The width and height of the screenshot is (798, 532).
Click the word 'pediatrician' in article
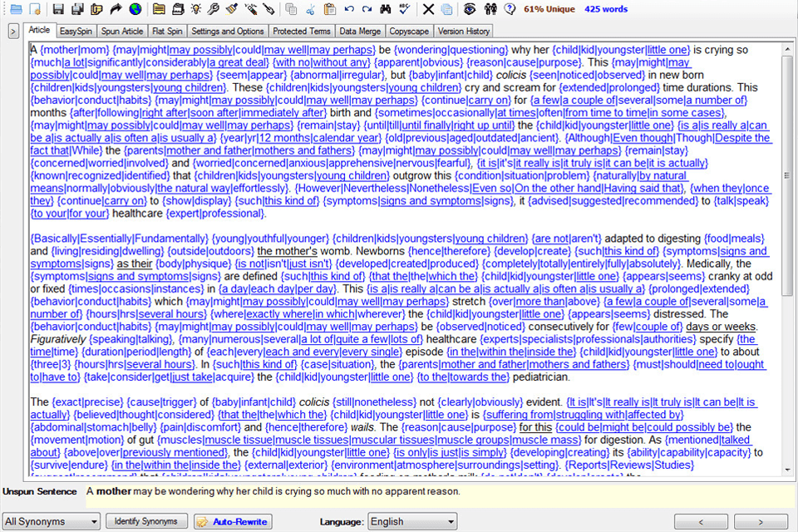click(x=540, y=377)
